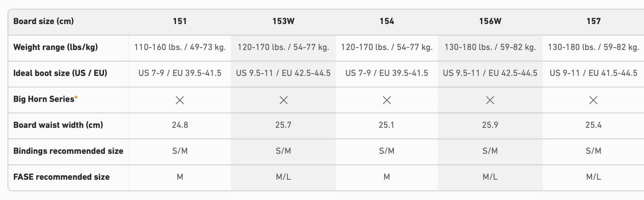Click the FASE recommended size row label

click(x=61, y=177)
